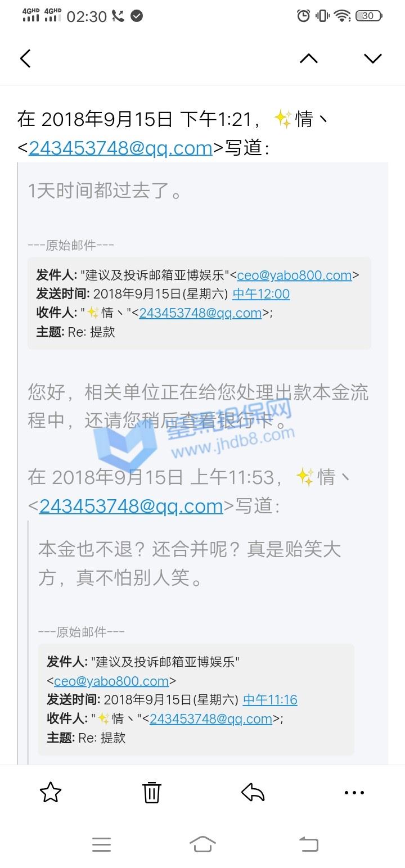Go to previous email with up chevron

point(309,58)
